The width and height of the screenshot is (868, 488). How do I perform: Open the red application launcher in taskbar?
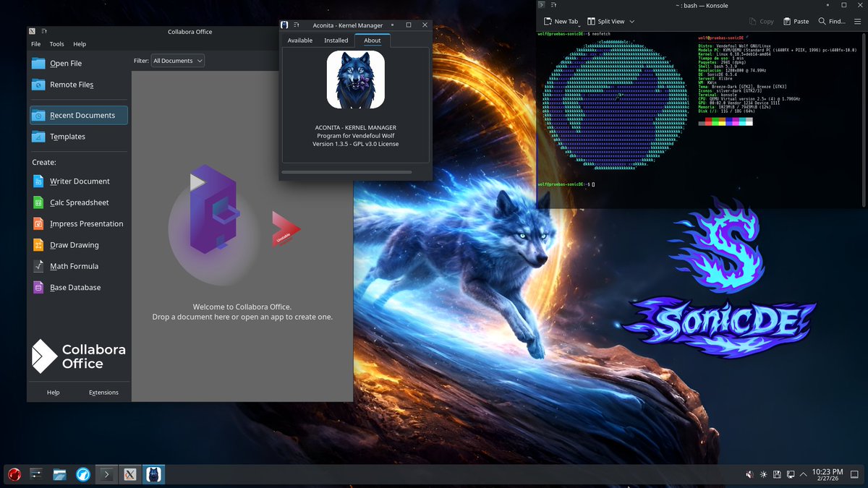[x=14, y=474]
